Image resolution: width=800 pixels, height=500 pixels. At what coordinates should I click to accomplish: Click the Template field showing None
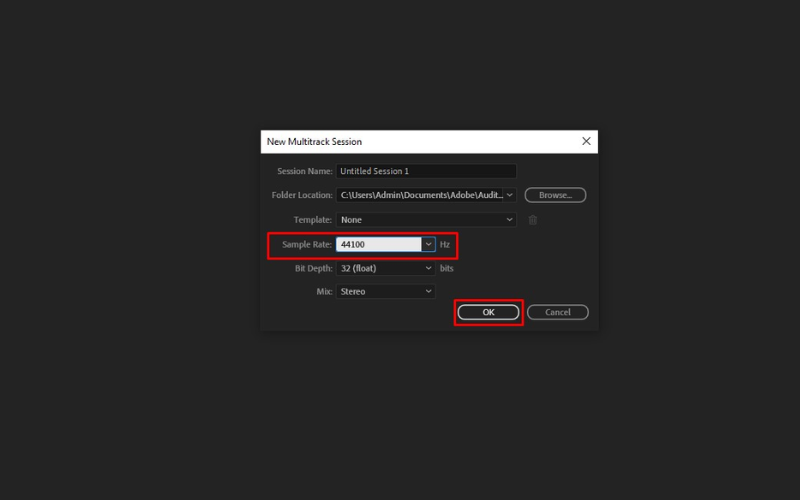420,220
